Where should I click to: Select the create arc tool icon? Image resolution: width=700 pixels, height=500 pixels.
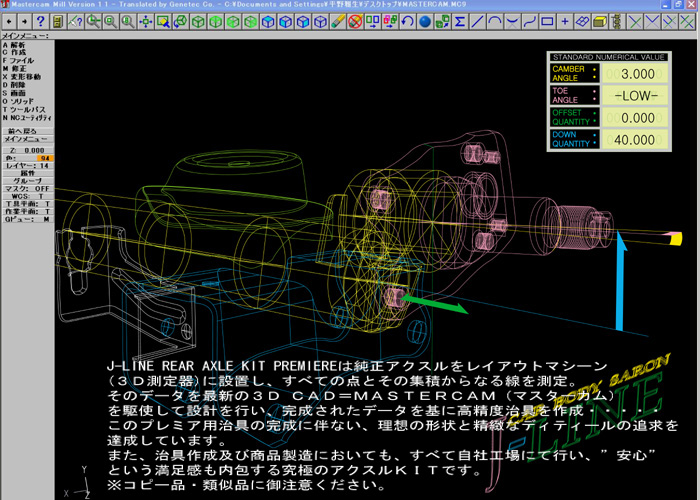(x=495, y=21)
